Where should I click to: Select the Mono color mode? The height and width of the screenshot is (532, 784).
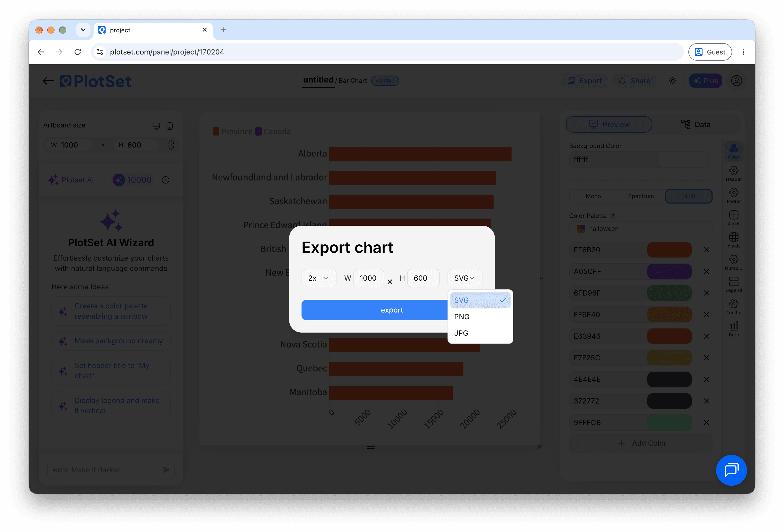pyautogui.click(x=593, y=196)
